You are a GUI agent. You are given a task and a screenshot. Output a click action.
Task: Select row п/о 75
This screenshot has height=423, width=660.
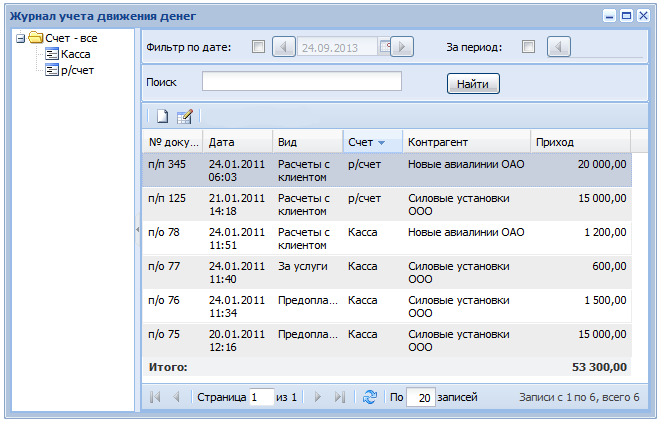point(387,341)
